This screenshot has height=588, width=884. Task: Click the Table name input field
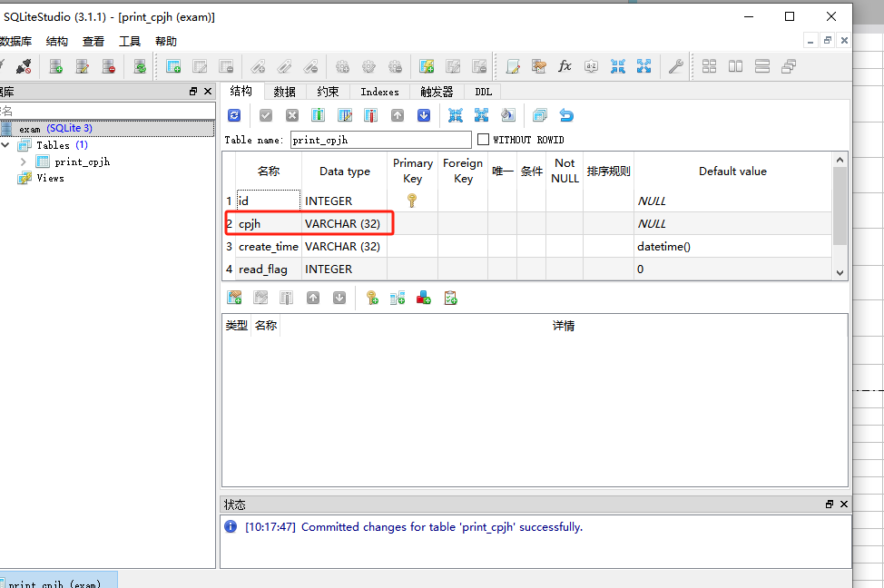click(x=380, y=140)
